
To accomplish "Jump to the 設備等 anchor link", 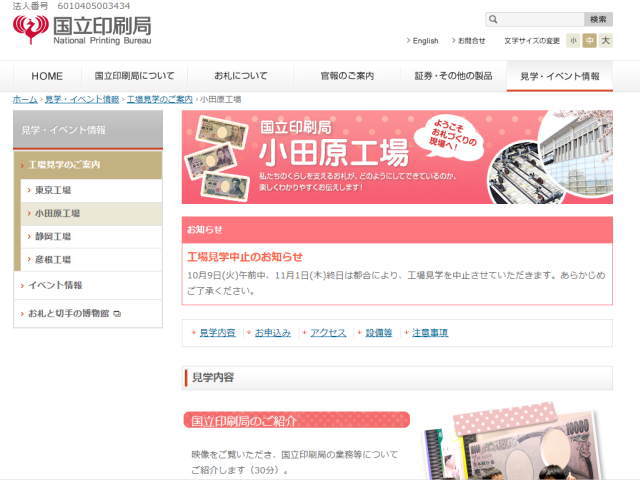I will pyautogui.click(x=378, y=333).
